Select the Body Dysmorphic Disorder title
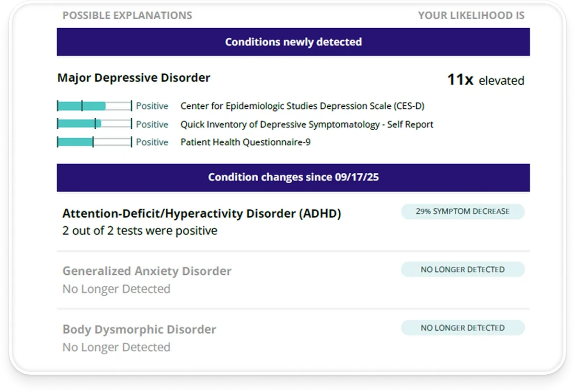 point(139,330)
